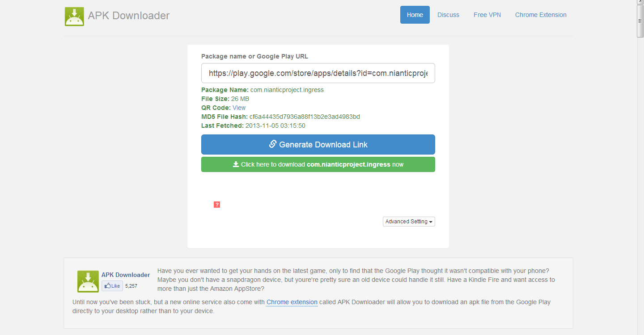Click the Google Play URL input field
The image size is (644, 335).
coord(318,73)
